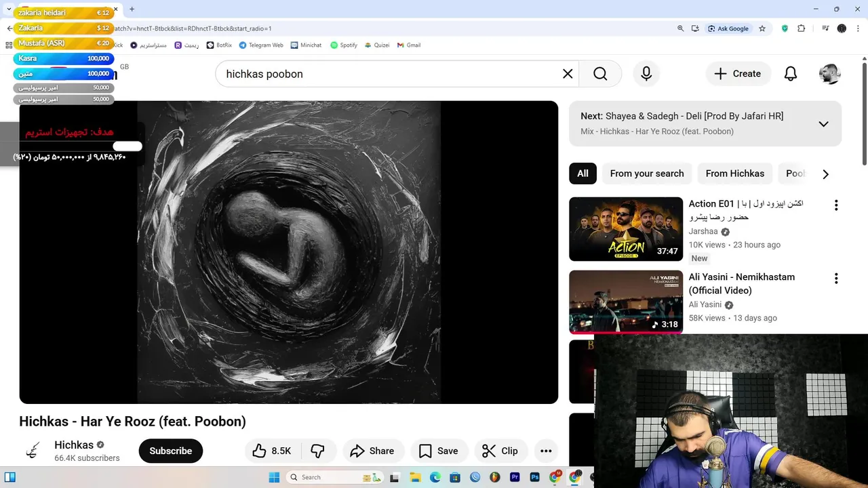Open Jarshaa channel link
This screenshot has height=488, width=868.
pos(703,231)
